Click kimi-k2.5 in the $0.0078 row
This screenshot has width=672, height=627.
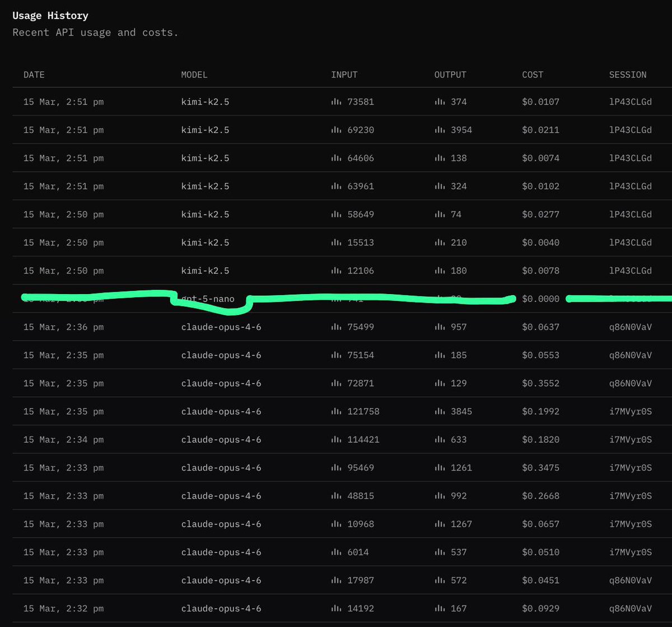click(x=206, y=271)
